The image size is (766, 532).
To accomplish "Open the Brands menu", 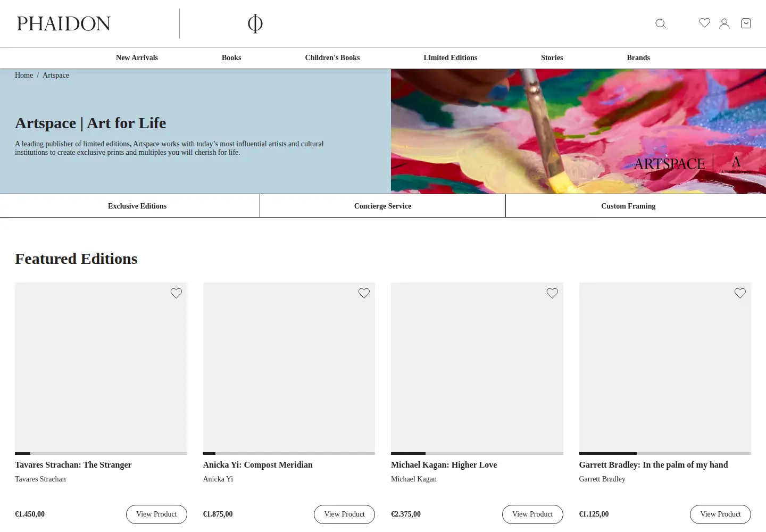I will (638, 57).
